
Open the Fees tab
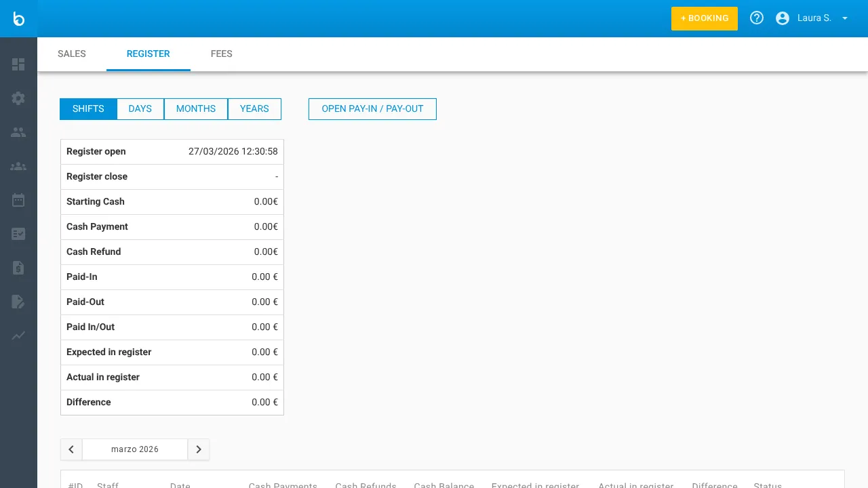click(222, 54)
